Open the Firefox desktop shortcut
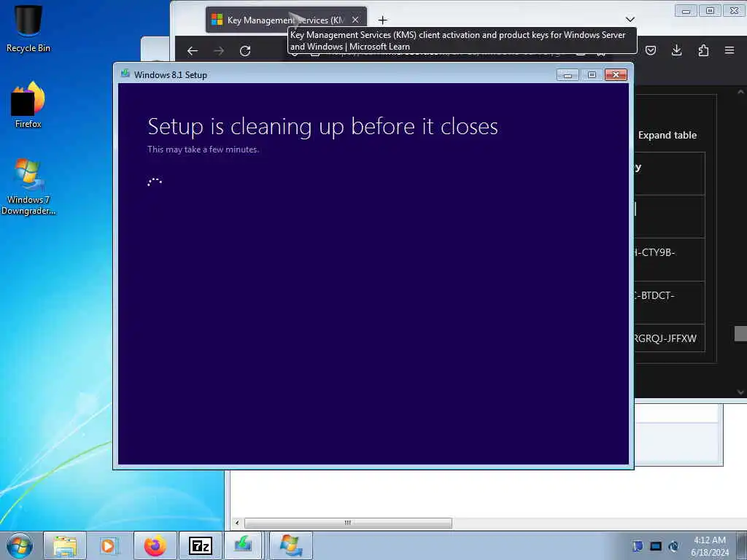 (28, 105)
